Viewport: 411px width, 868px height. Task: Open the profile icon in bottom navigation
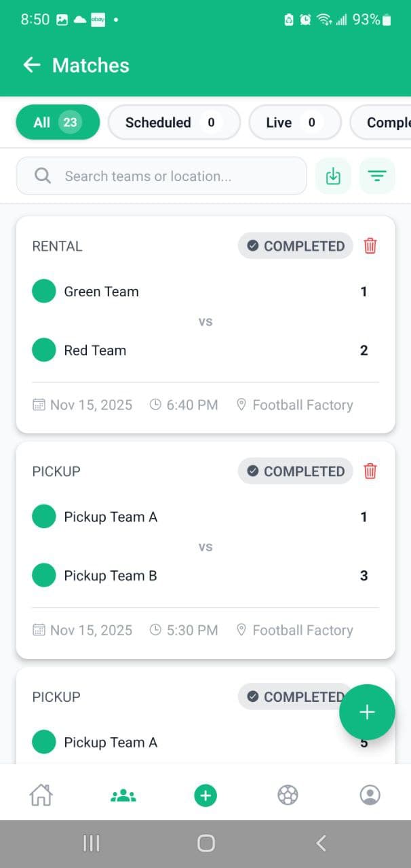pos(370,794)
